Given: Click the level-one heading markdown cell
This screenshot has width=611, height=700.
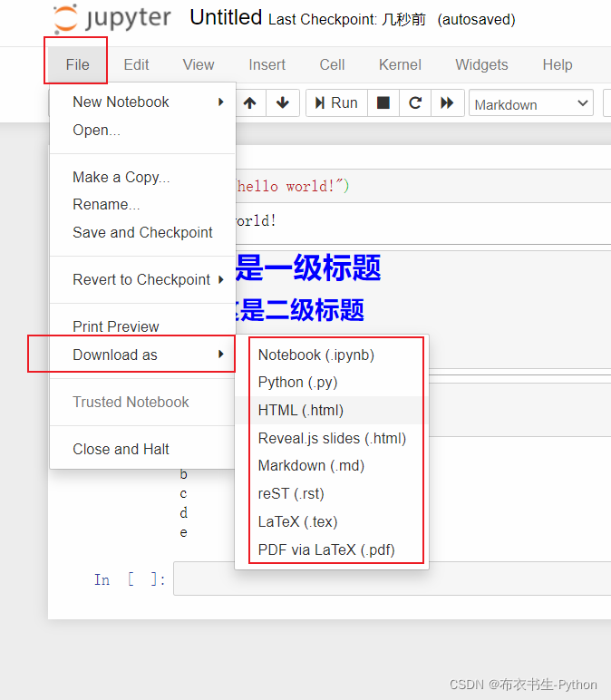Looking at the screenshot, I should coord(308,267).
